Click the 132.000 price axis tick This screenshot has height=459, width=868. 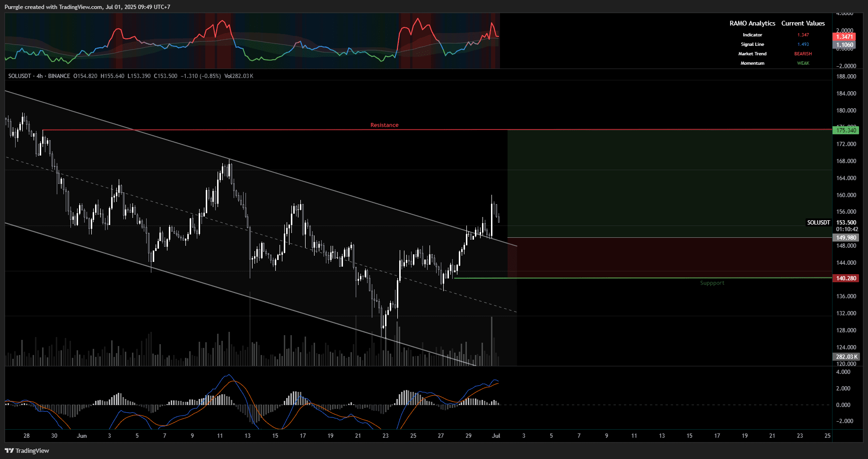846,313
